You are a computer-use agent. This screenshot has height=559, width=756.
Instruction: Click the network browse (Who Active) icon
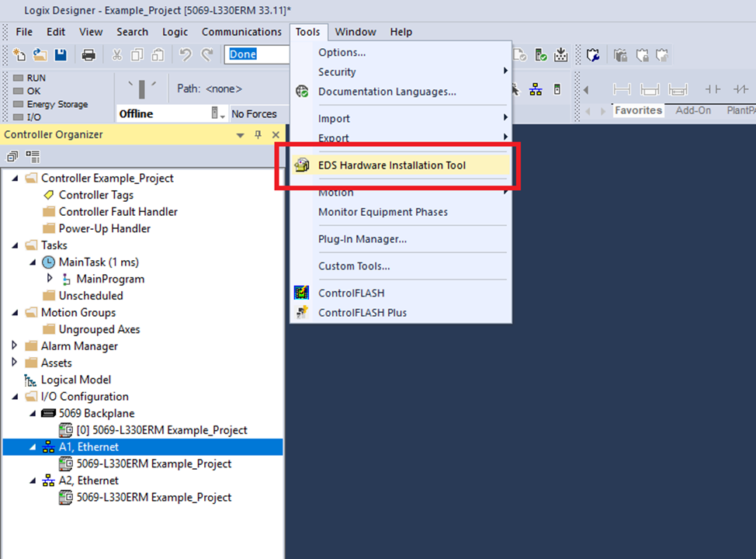[x=536, y=89]
